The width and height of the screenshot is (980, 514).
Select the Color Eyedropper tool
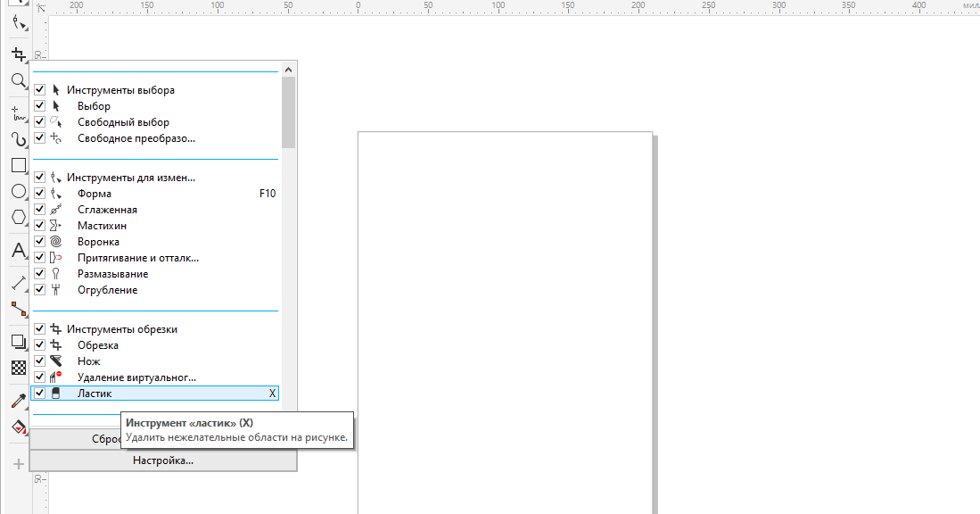[19, 401]
